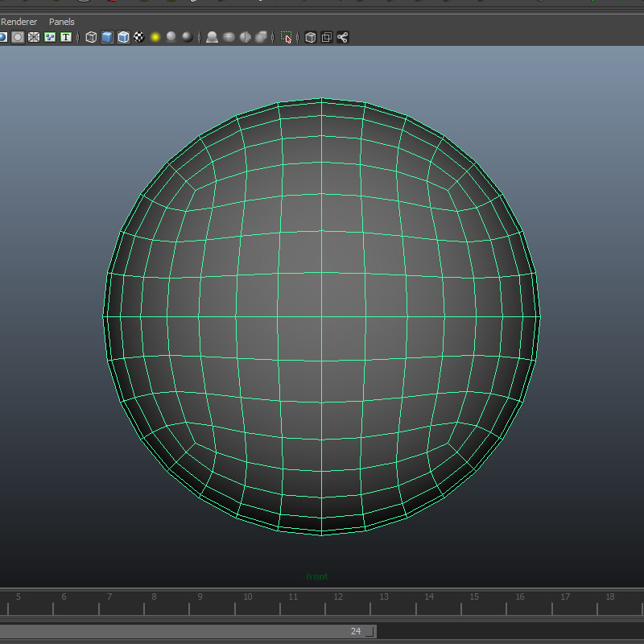Screen dimensions: 644x644
Task: Toggle the gate mask display
Action: (x=18, y=37)
